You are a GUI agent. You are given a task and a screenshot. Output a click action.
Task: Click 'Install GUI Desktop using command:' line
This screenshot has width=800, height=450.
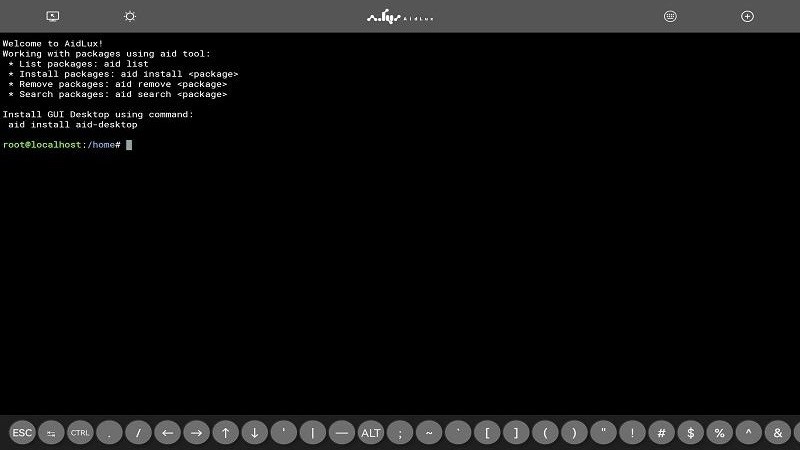(98, 114)
